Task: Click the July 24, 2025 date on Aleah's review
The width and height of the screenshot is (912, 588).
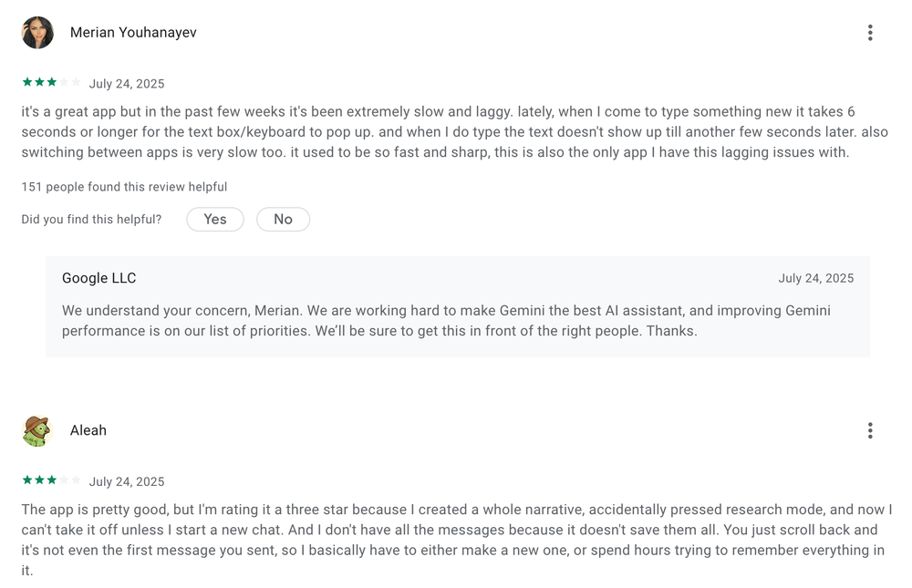Action: (127, 480)
